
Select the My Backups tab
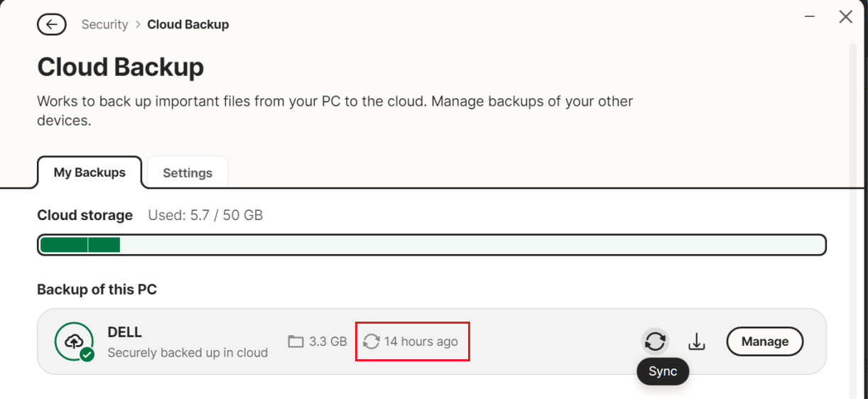tap(89, 173)
